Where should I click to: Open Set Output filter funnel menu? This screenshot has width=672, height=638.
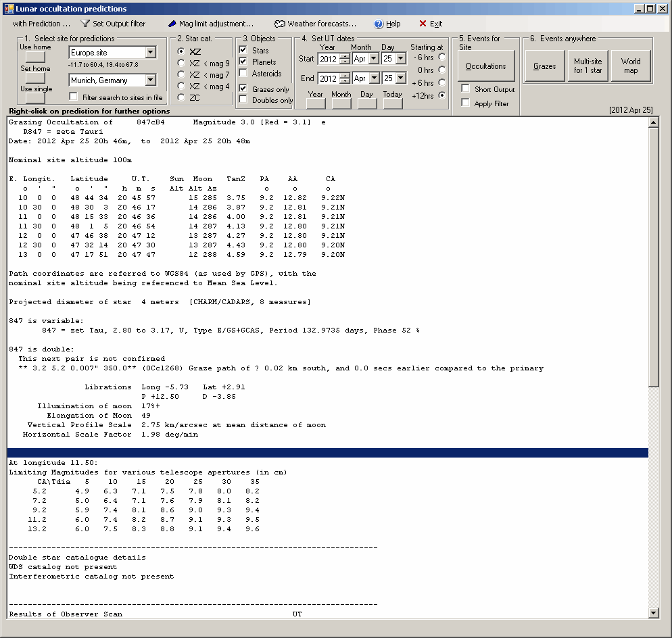112,24
